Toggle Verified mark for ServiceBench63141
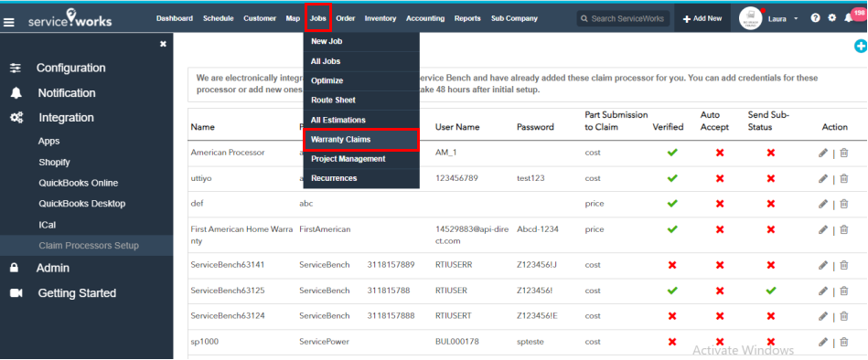 (672, 265)
